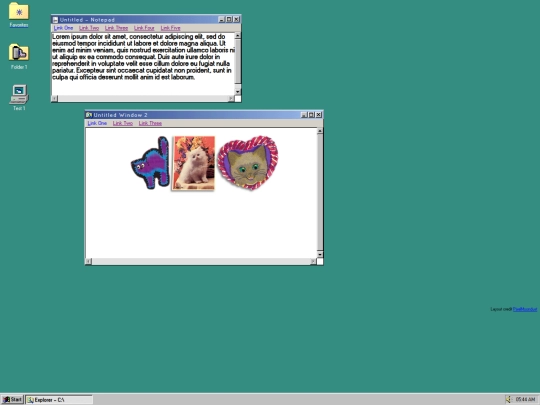Click the Notepad title bar document icon

[x=55, y=20]
